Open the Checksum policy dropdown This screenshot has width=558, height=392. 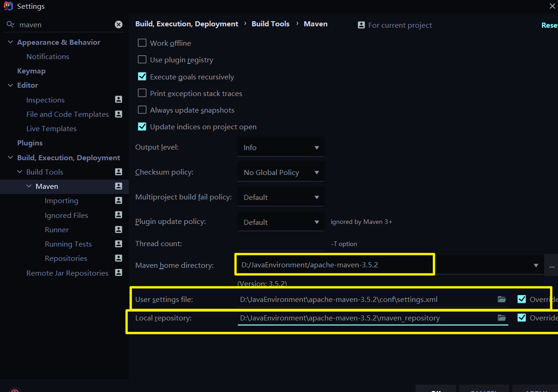point(281,172)
